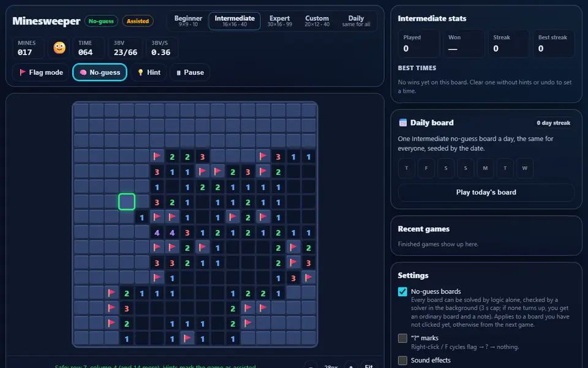Click the orange Assisted badge

(x=138, y=21)
